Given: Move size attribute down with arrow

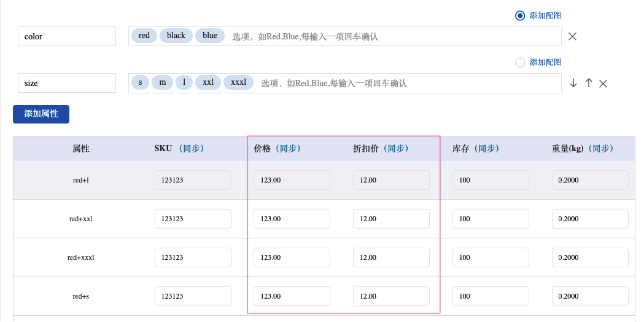Looking at the screenshot, I should (x=573, y=83).
